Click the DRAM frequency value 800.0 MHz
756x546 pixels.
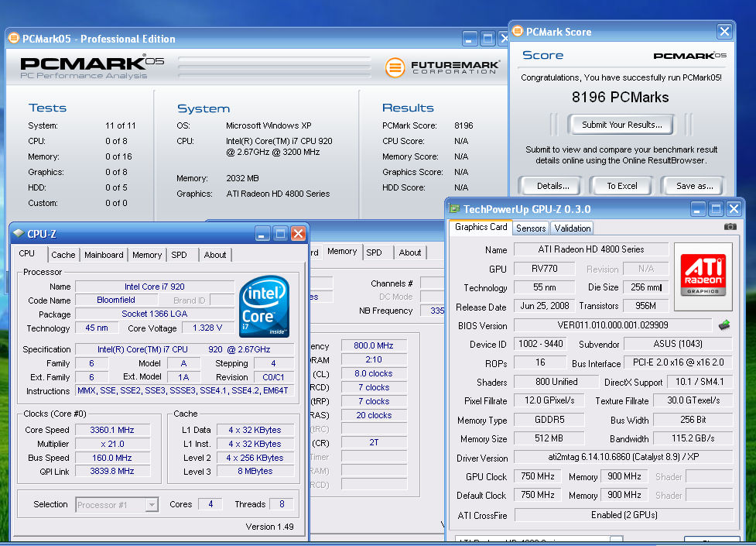click(x=374, y=345)
